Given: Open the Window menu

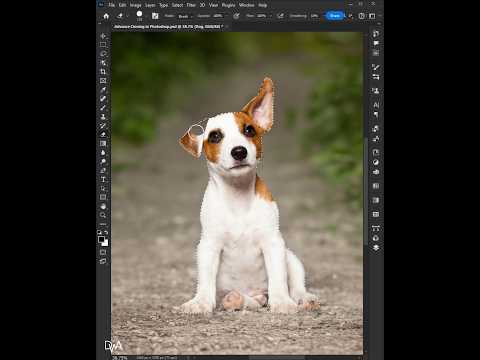Looking at the screenshot, I should 247,5.
